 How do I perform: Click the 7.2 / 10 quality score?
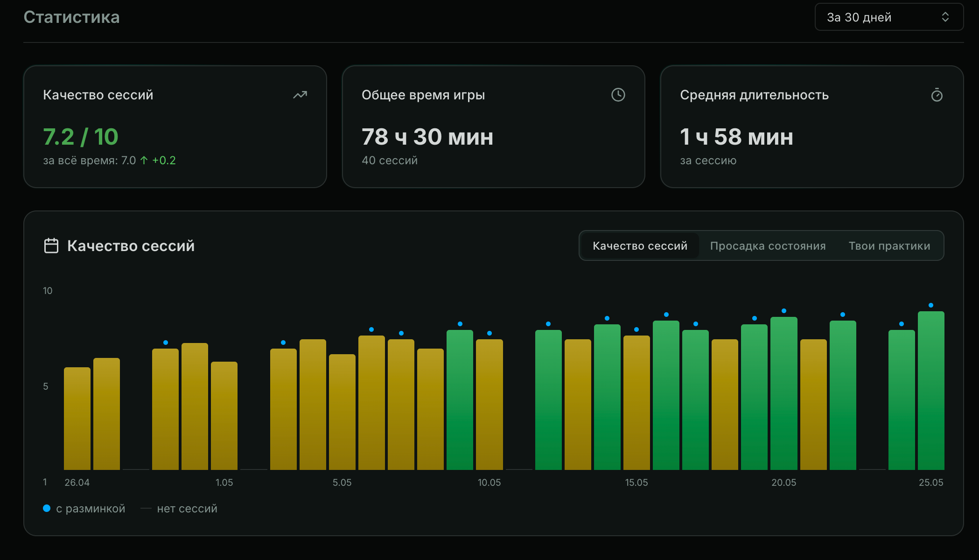click(81, 137)
